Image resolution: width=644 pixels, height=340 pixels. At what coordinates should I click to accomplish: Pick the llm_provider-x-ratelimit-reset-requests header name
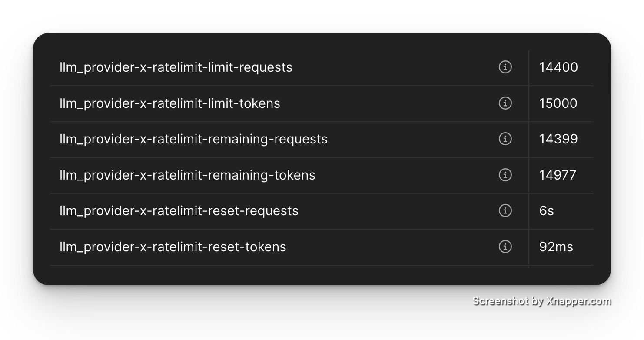tap(179, 211)
